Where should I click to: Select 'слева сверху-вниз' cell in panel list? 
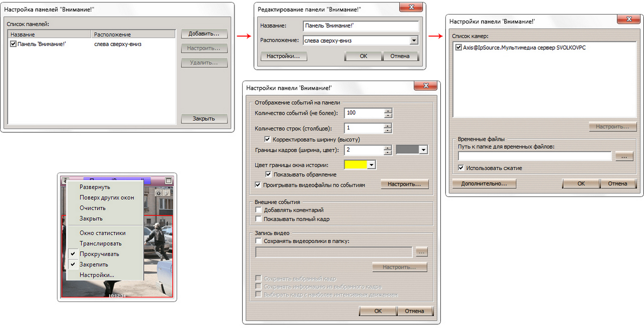coord(118,44)
